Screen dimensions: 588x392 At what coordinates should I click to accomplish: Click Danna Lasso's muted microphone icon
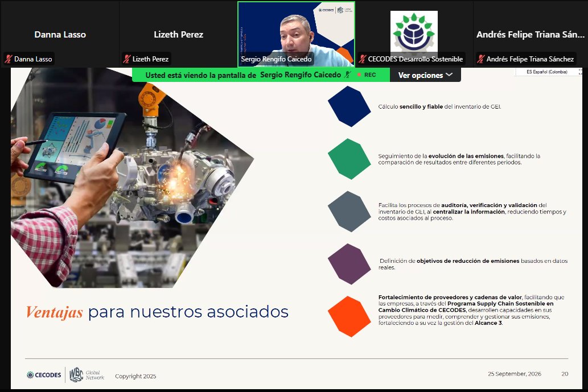tap(8, 59)
